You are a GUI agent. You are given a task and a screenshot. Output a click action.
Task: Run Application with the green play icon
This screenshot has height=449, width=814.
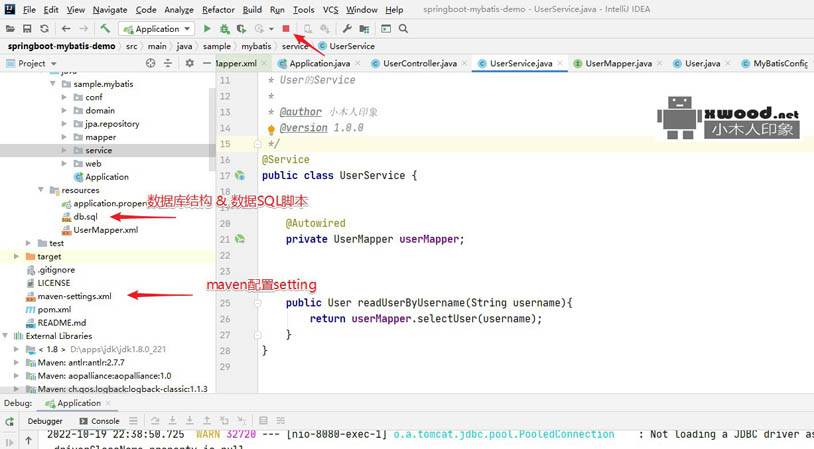207,29
